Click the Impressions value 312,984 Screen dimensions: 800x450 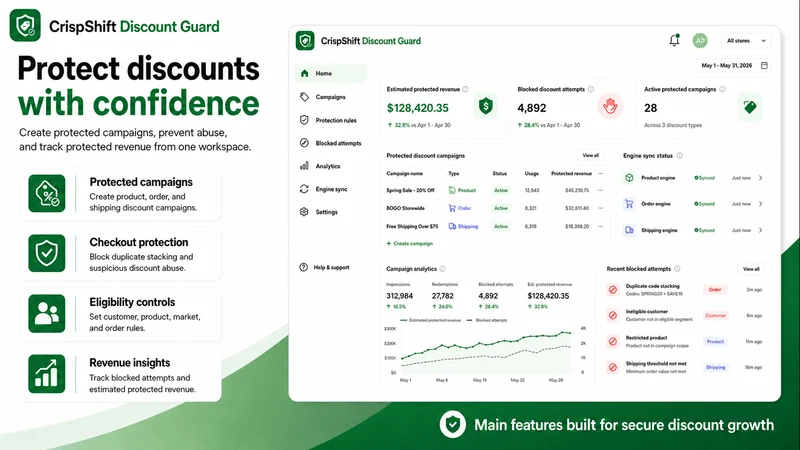click(x=399, y=296)
